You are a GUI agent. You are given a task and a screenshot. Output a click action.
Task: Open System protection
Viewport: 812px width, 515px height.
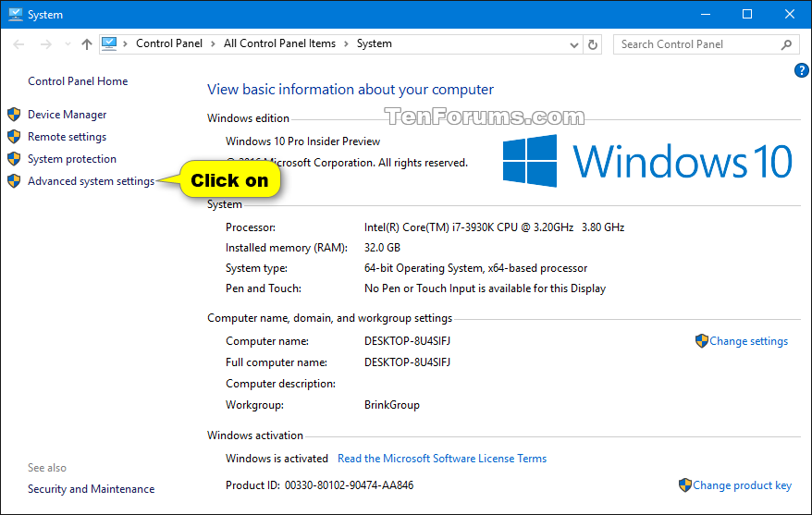pyautogui.click(x=72, y=159)
